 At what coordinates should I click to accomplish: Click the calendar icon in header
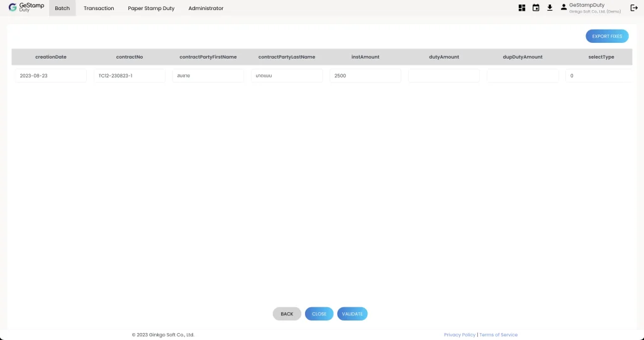click(x=536, y=8)
